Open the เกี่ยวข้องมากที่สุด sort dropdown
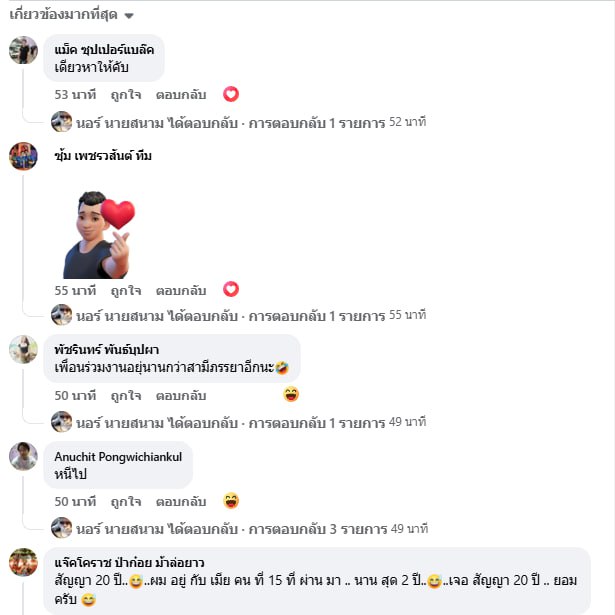Viewport: 615px width, 615px height. [x=71, y=15]
